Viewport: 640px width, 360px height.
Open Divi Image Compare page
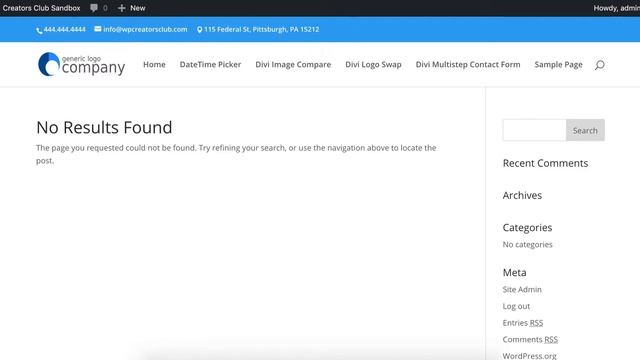pos(293,64)
